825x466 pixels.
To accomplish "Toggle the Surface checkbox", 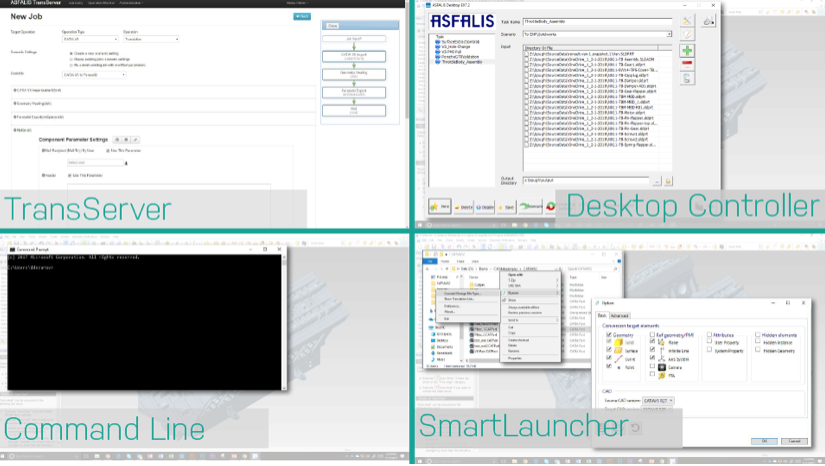I will (609, 349).
